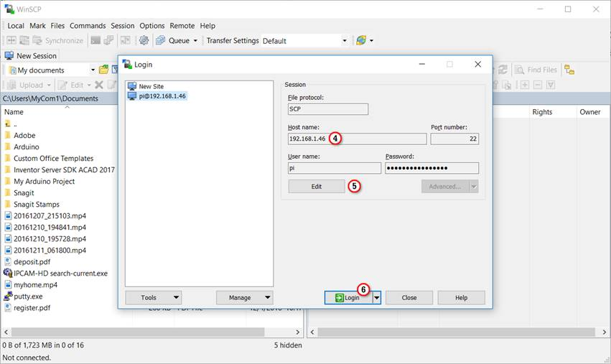Click the User name field
Image resolution: width=611 pixels, height=364 pixels.
click(x=335, y=168)
